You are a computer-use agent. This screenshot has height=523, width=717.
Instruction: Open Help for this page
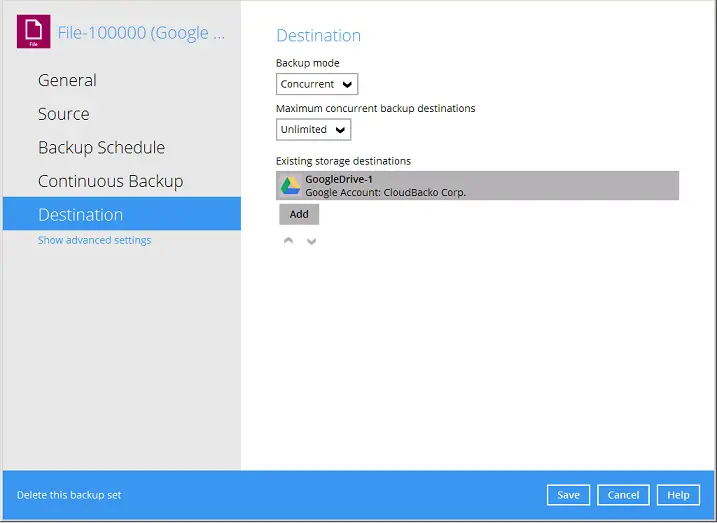(x=678, y=495)
